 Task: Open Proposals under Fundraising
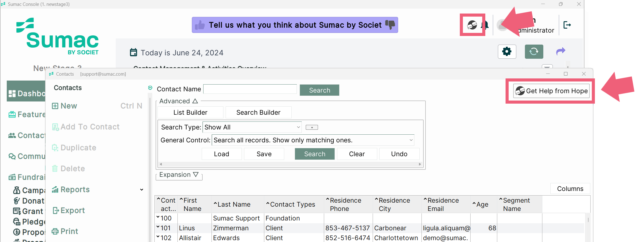[x=29, y=232]
